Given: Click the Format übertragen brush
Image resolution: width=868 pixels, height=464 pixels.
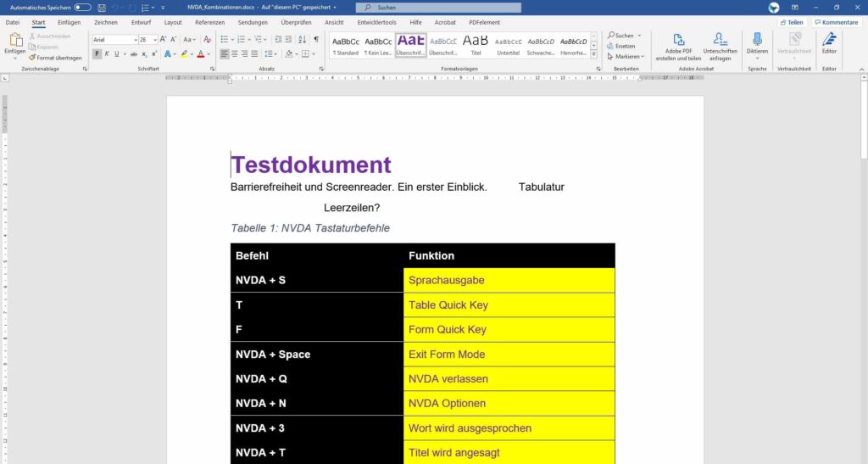Looking at the screenshot, I should coord(55,58).
